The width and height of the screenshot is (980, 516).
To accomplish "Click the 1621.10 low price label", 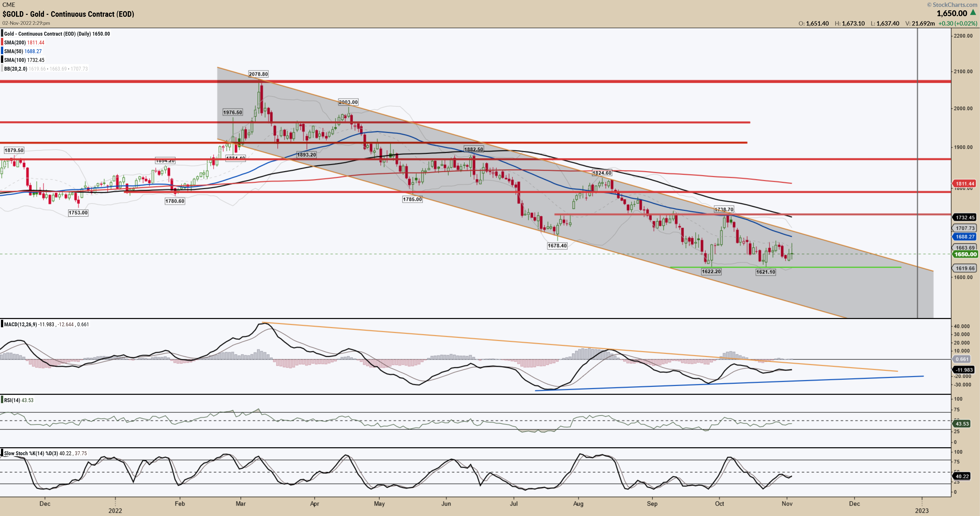I will pos(765,272).
